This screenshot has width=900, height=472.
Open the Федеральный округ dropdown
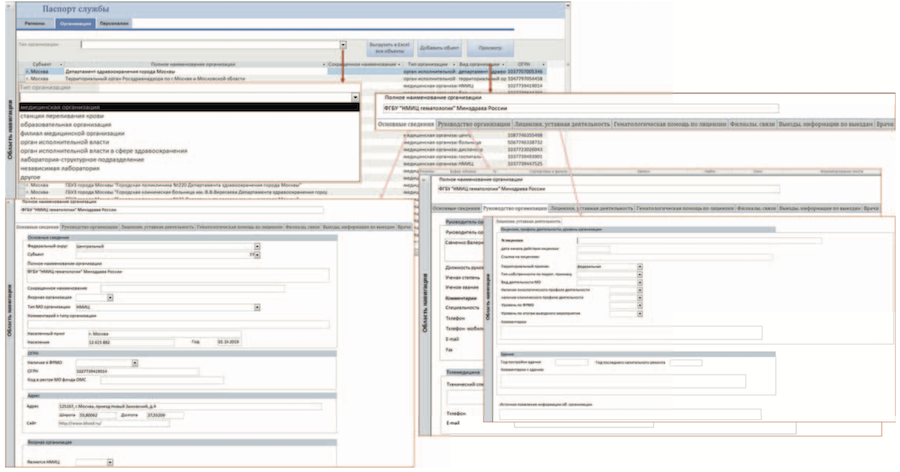click(257, 246)
